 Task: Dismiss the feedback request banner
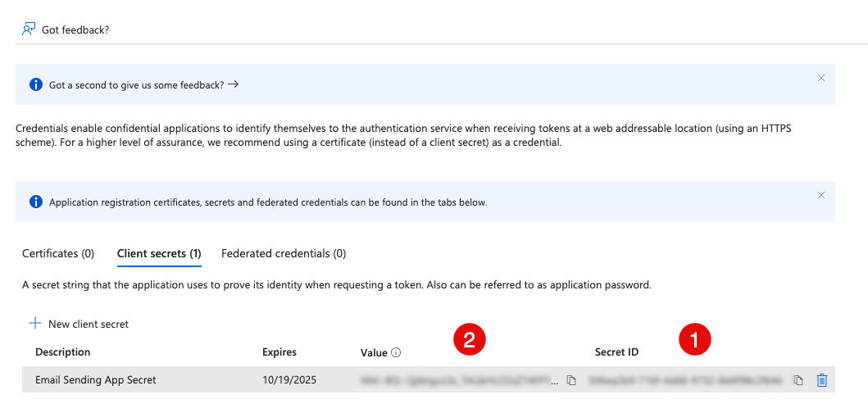(821, 78)
